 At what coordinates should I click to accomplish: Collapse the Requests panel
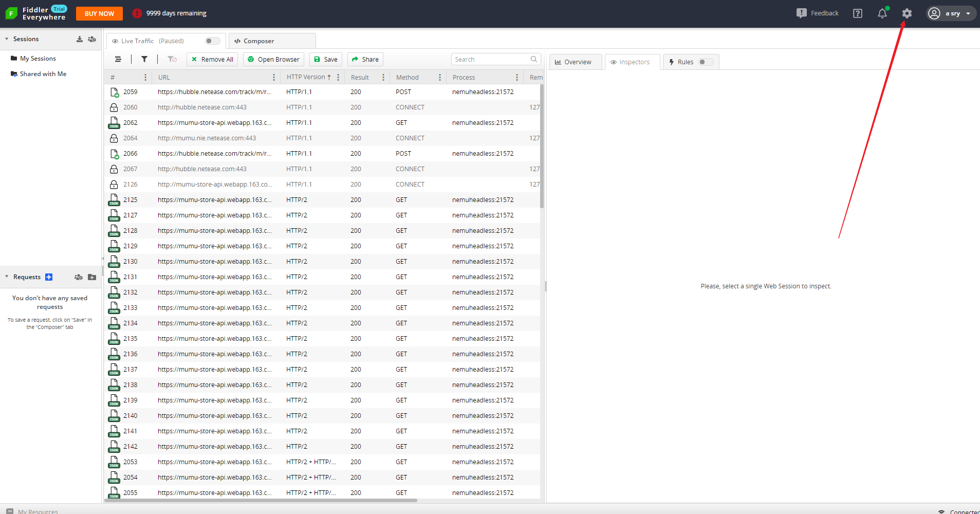point(7,277)
